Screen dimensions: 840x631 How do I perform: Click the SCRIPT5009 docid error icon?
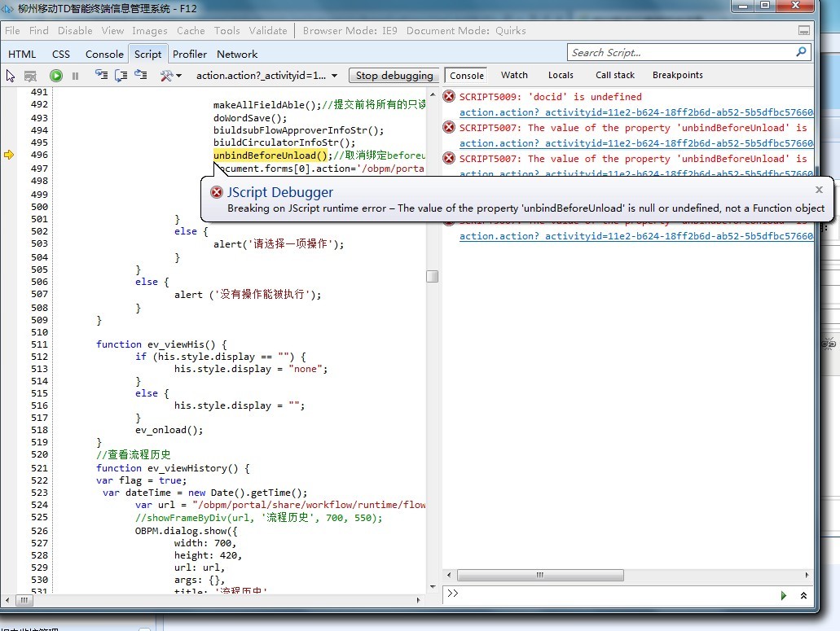click(x=449, y=96)
